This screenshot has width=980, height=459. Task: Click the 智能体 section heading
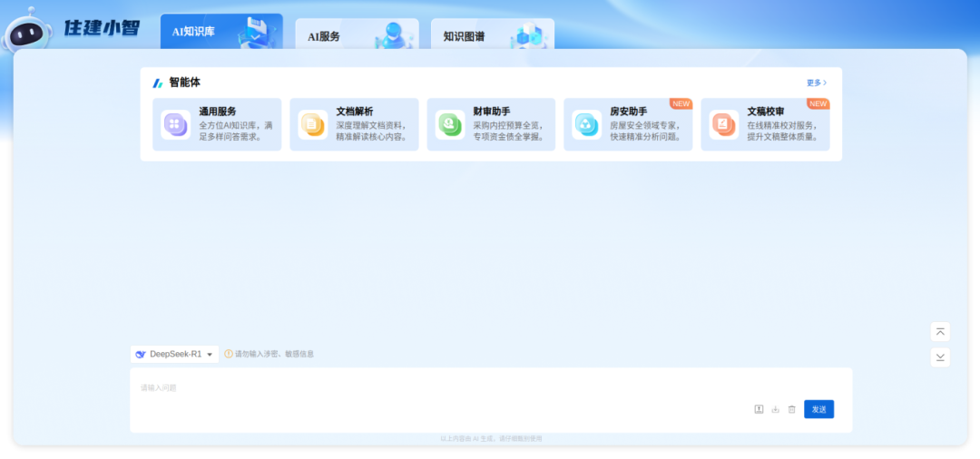tap(184, 83)
